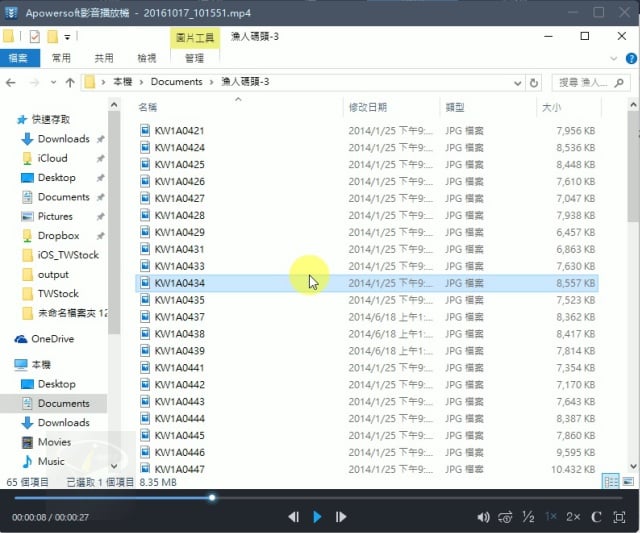640x533 pixels.
Task: Open recent locations dropdown arrow
Action: coord(53,83)
